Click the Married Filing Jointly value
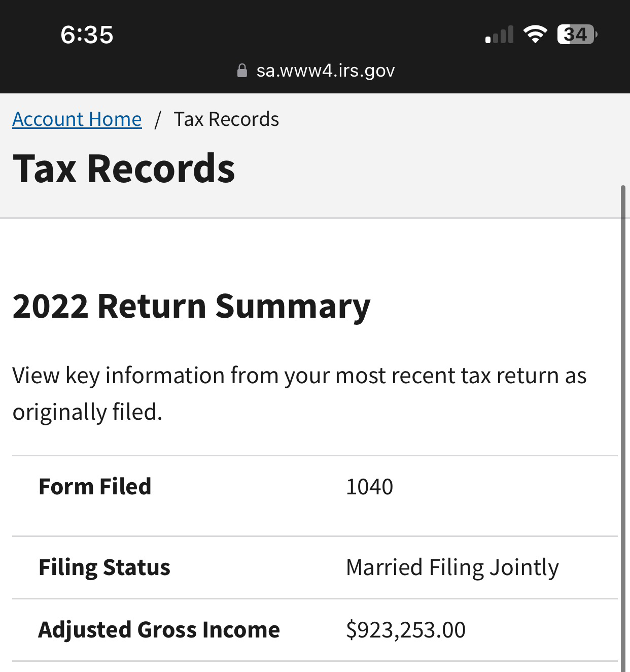The height and width of the screenshot is (672, 630). 452,567
